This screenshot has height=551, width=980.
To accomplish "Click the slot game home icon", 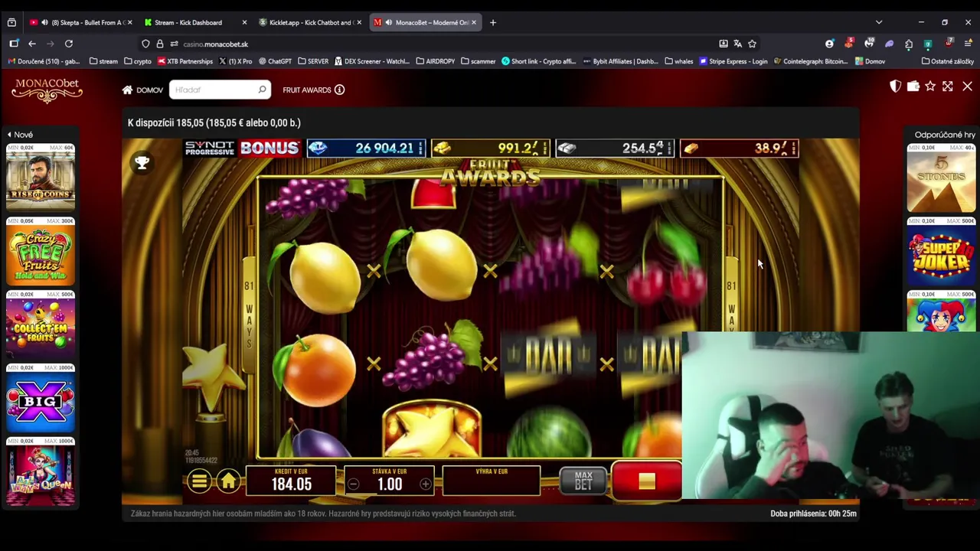I will click(228, 481).
